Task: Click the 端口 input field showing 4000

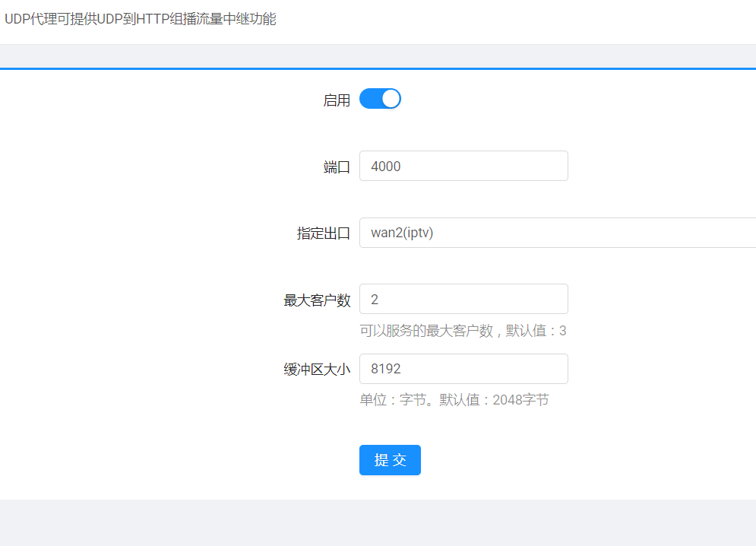Action: tap(463, 166)
